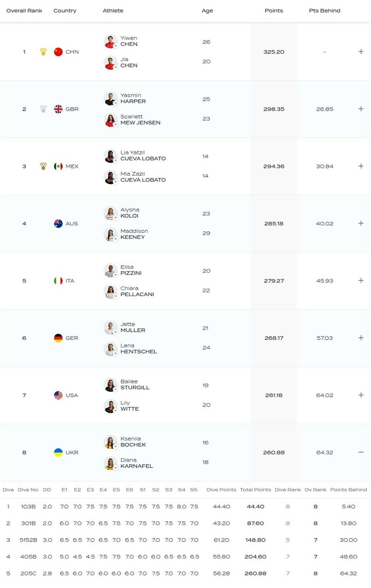Click the Ukraine flag icon
This screenshot has height=588, width=371.
[58, 453]
